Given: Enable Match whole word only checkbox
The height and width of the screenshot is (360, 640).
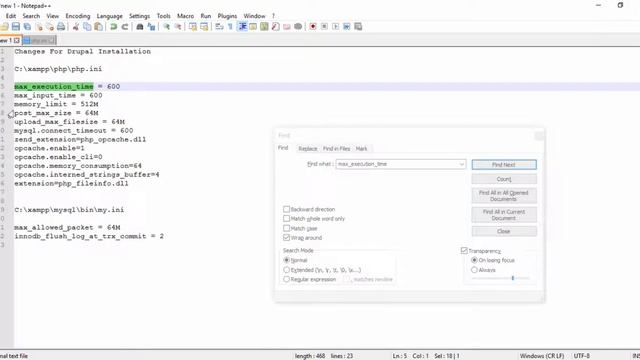Looking at the screenshot, I should (287, 218).
